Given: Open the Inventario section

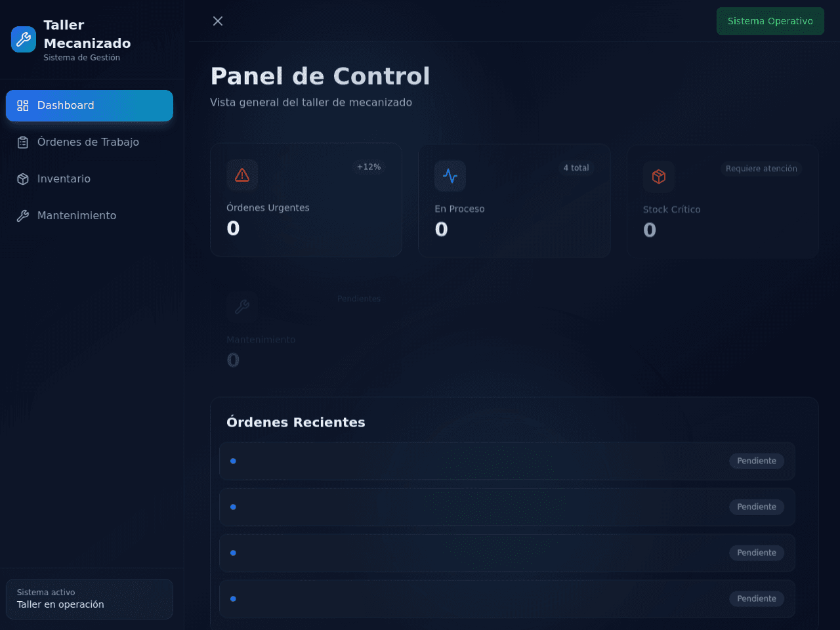Looking at the screenshot, I should (x=89, y=179).
